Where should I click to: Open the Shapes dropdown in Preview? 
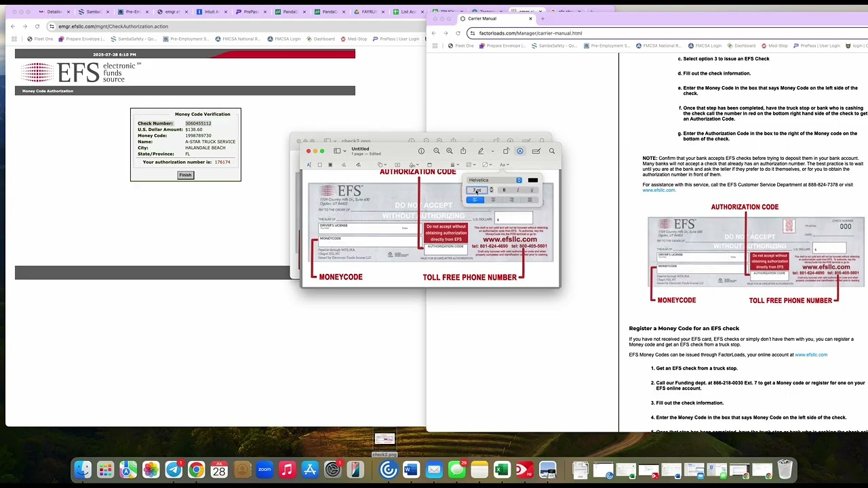pyautogui.click(x=382, y=165)
